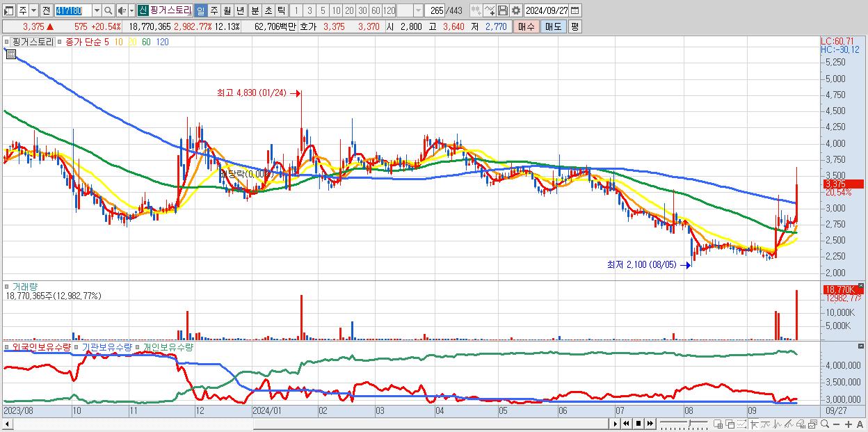Edit the candle count field 265
Screen dimensions: 868x432
[x=435, y=10]
